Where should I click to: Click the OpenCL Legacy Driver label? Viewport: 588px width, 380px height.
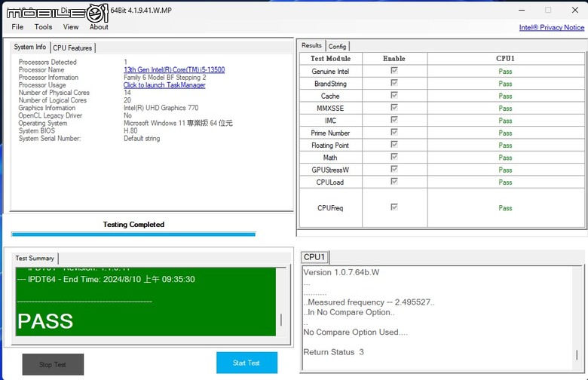51,115
